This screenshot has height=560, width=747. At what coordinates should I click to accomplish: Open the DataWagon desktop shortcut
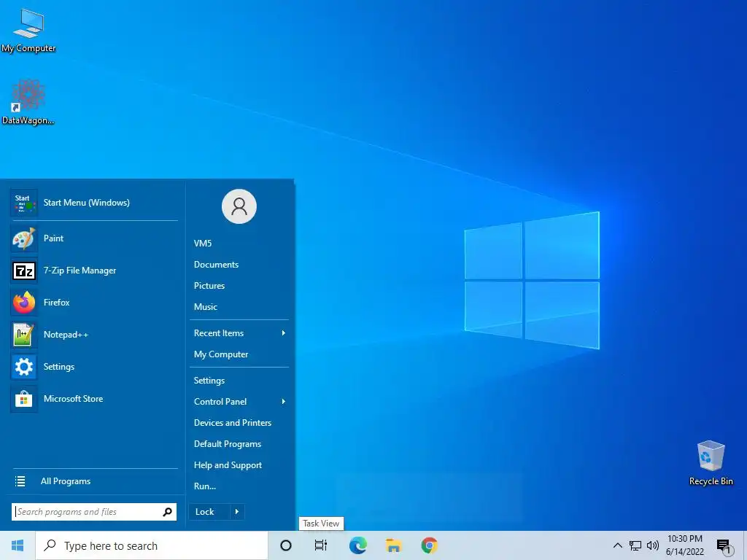pyautogui.click(x=28, y=102)
